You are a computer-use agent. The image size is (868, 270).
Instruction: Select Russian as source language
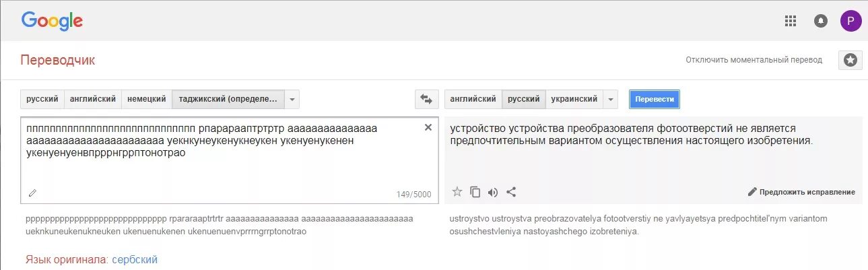[42, 99]
